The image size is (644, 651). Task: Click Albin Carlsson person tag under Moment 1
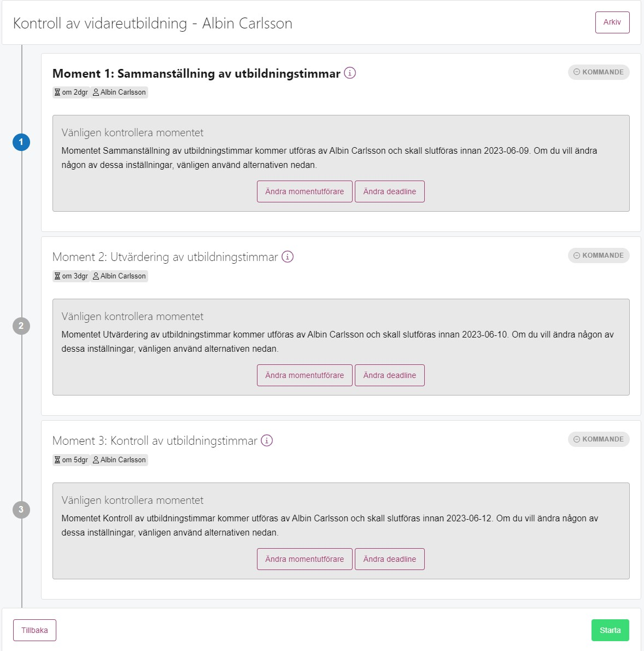119,92
